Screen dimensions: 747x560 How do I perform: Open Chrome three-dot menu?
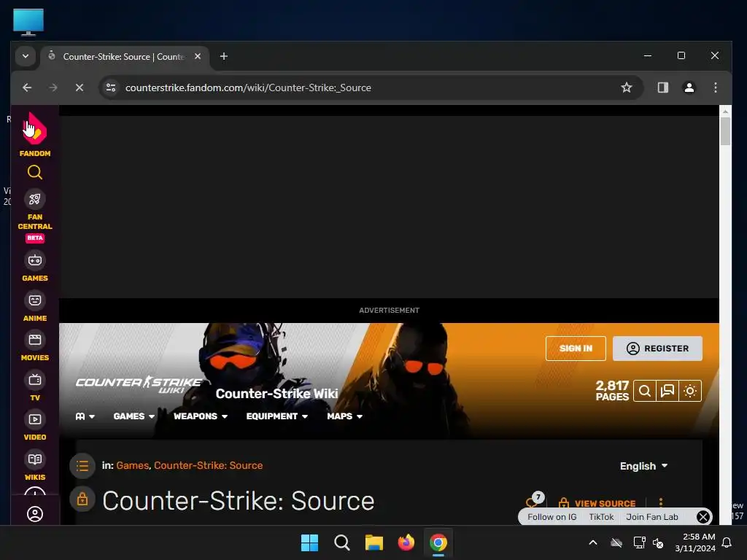coord(715,87)
